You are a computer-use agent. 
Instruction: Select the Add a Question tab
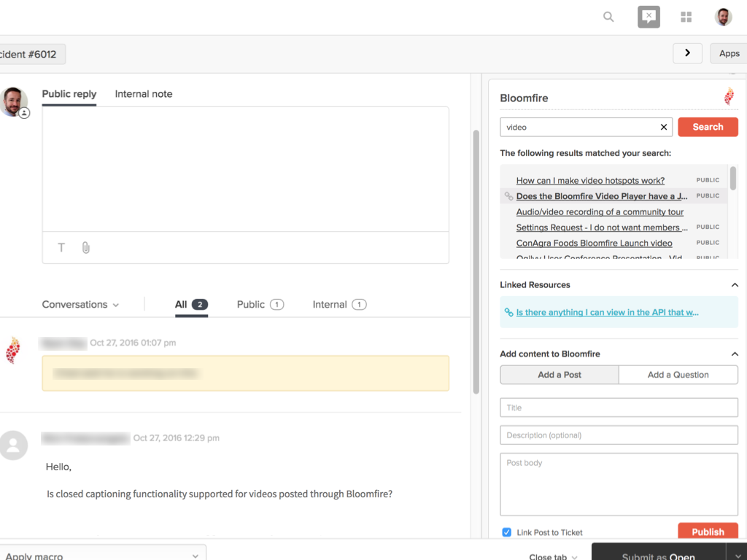pos(678,375)
